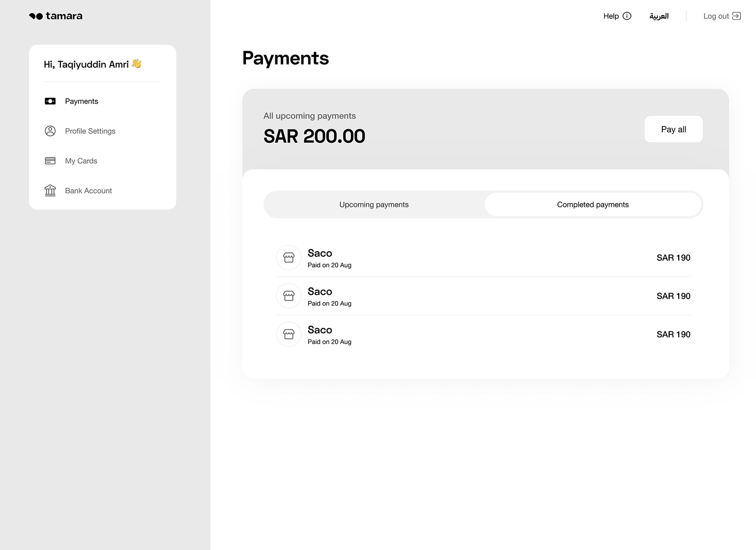This screenshot has height=550, width=756.
Task: Switch to Upcoming payments tab
Action: point(374,204)
